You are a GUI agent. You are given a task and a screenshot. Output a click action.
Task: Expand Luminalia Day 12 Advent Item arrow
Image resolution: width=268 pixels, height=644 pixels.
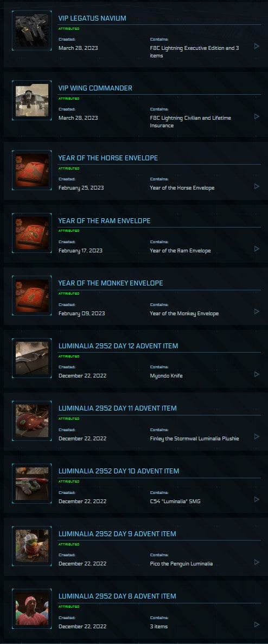click(x=257, y=374)
